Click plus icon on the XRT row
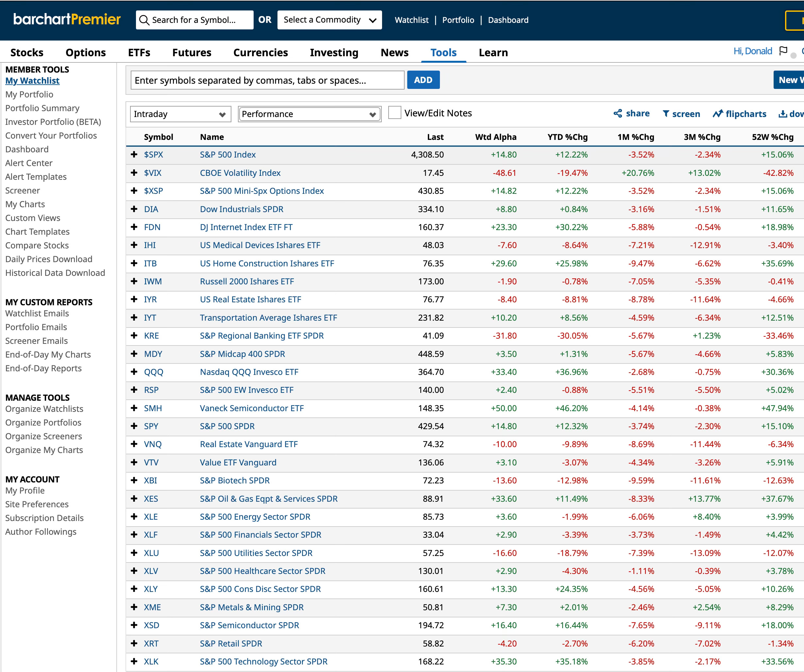804x672 pixels. [x=134, y=643]
